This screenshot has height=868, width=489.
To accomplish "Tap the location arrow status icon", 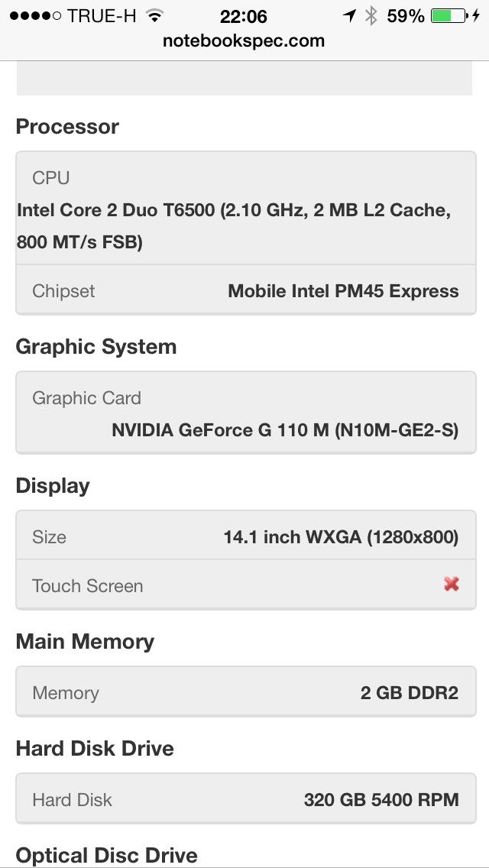I will 349,15.
